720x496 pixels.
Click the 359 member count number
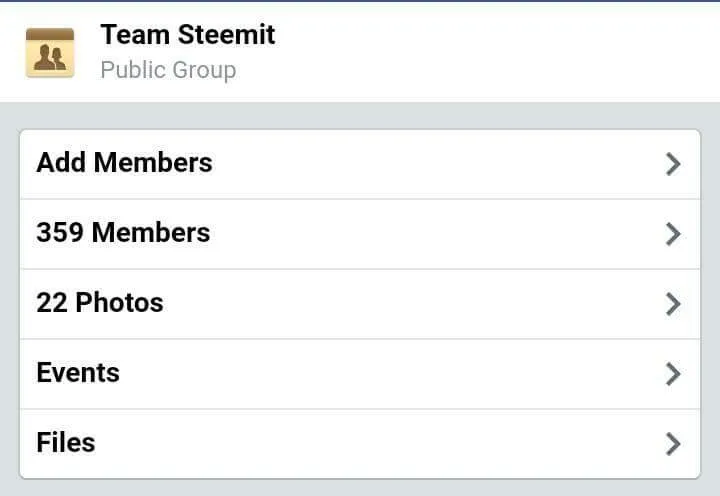(x=60, y=232)
